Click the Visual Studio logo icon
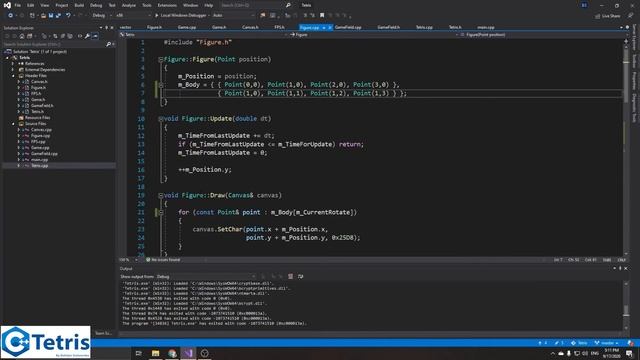The width and height of the screenshot is (640, 360). pyautogui.click(x=7, y=5)
